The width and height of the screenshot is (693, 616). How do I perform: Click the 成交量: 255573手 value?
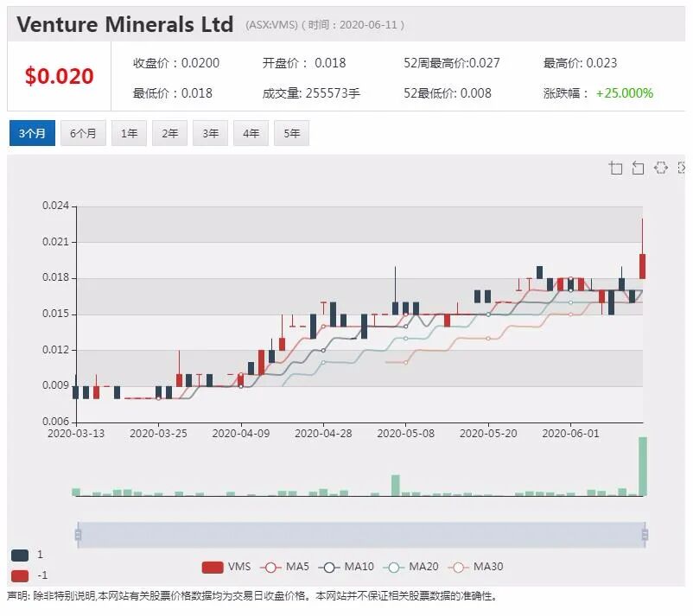[x=311, y=93]
